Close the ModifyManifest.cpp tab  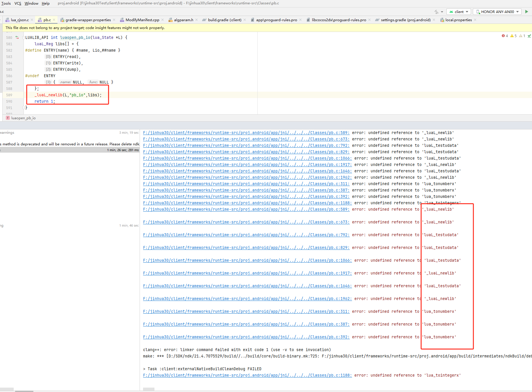tap(163, 20)
